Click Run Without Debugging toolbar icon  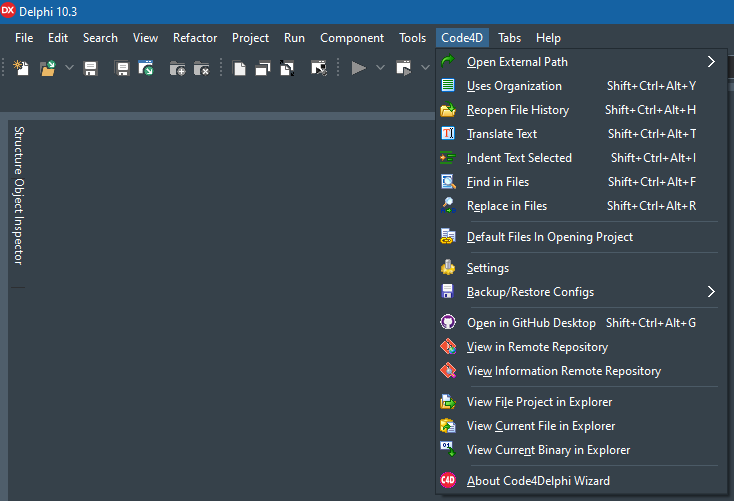[x=404, y=68]
